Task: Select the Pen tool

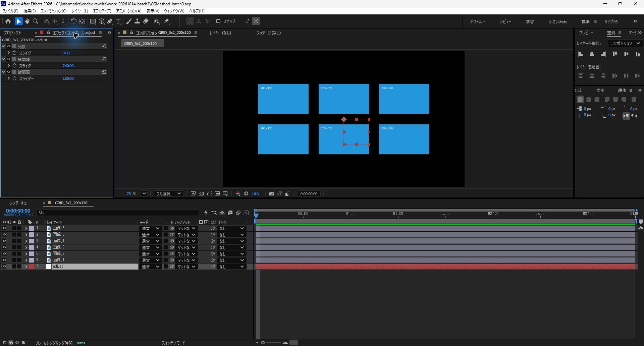Action: pos(110,21)
